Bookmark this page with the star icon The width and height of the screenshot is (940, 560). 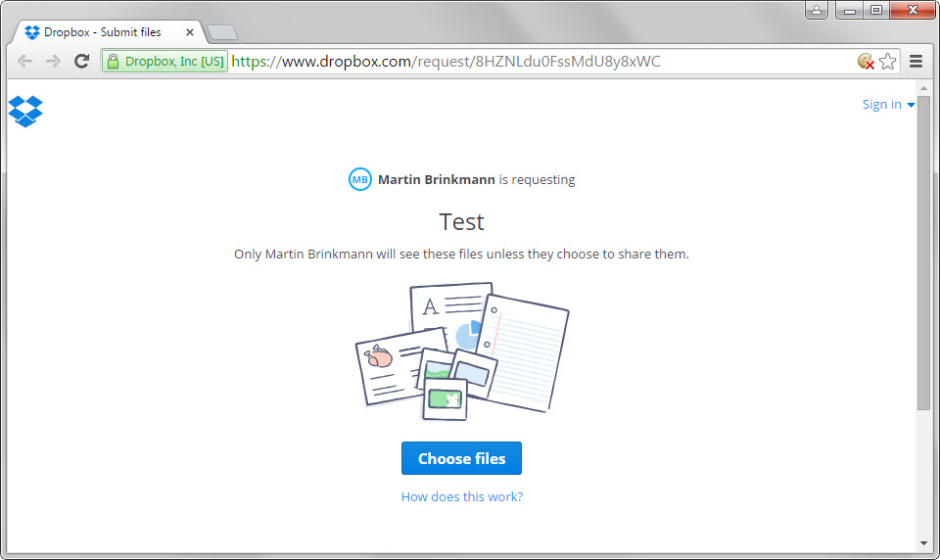click(x=888, y=61)
